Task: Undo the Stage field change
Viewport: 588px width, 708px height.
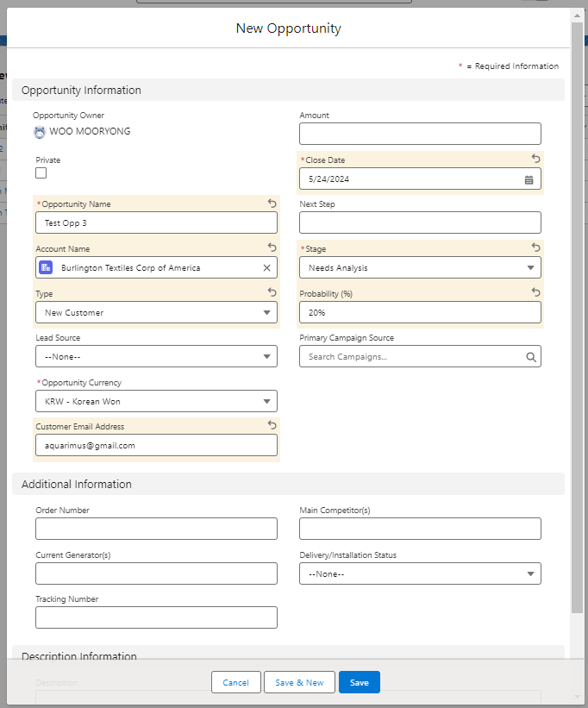Action: pos(535,247)
